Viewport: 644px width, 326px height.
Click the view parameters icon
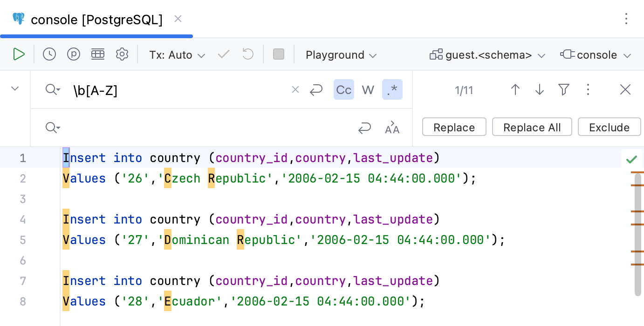[74, 54]
